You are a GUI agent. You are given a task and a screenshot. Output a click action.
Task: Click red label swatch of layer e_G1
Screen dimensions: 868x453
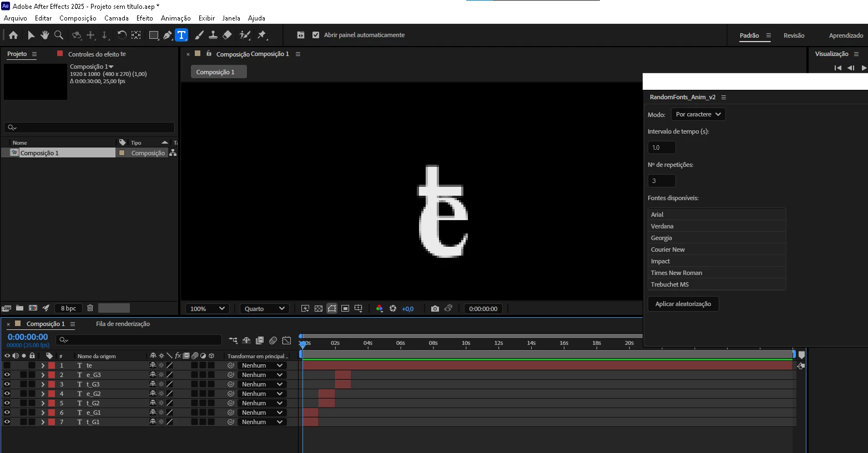point(52,413)
